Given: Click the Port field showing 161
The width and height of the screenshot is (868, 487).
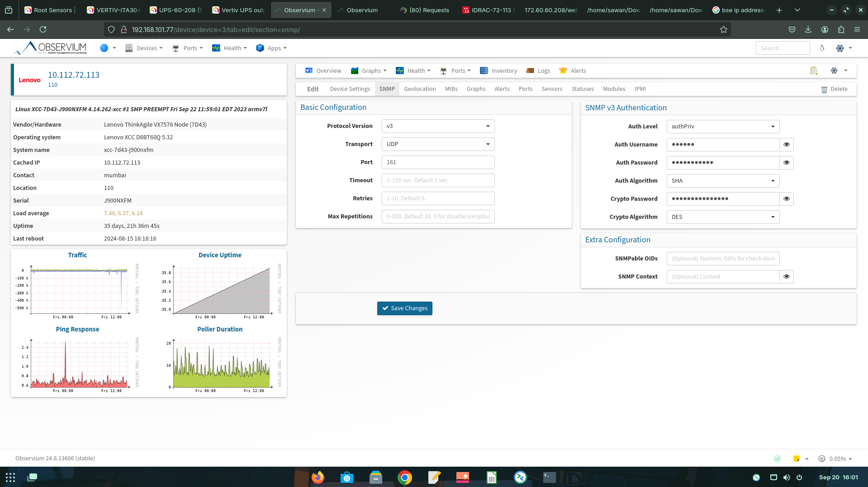Looking at the screenshot, I should (x=438, y=162).
